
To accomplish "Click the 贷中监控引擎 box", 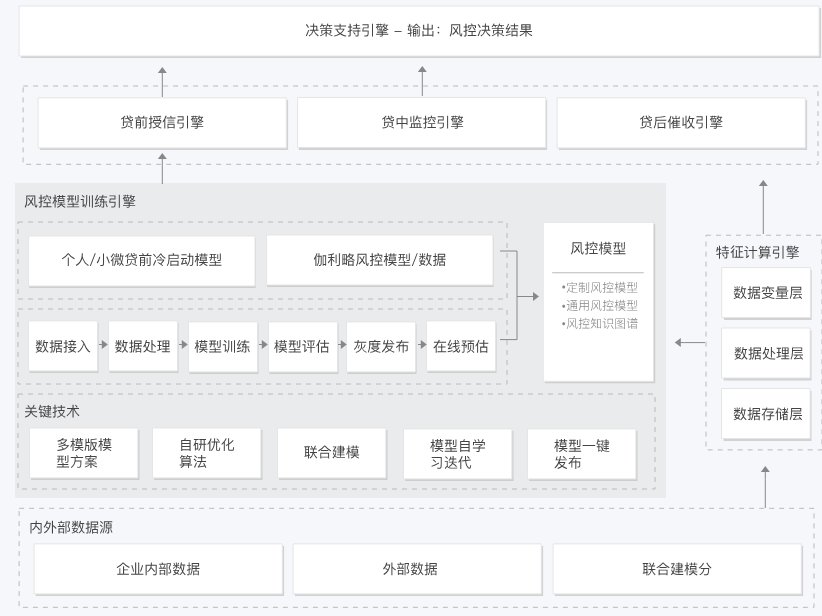I will click(x=420, y=123).
